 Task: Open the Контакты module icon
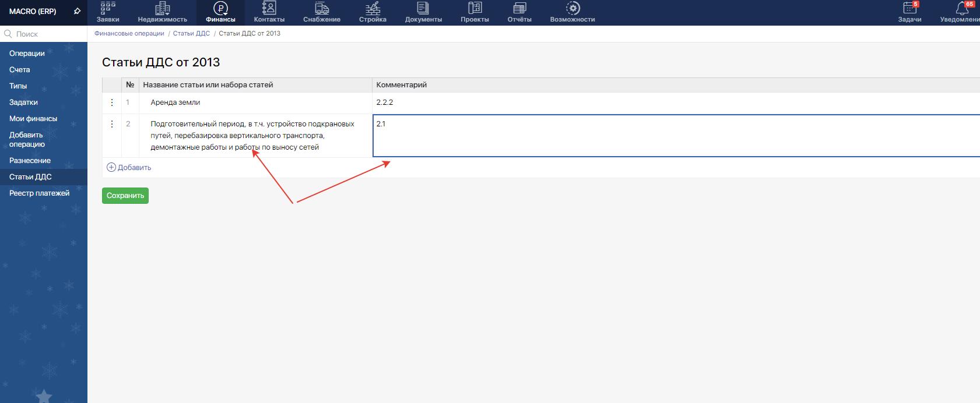(269, 8)
